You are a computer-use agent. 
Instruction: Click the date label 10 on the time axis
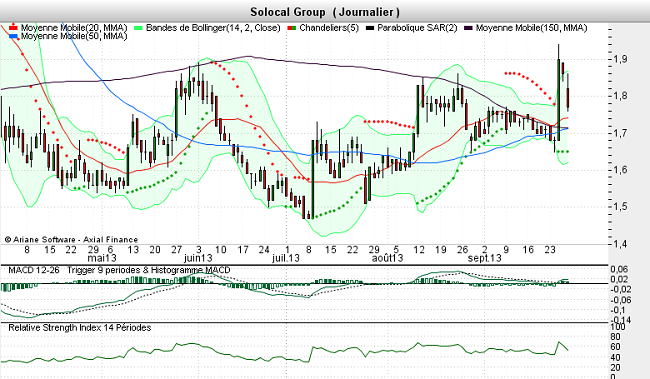tap(221, 250)
